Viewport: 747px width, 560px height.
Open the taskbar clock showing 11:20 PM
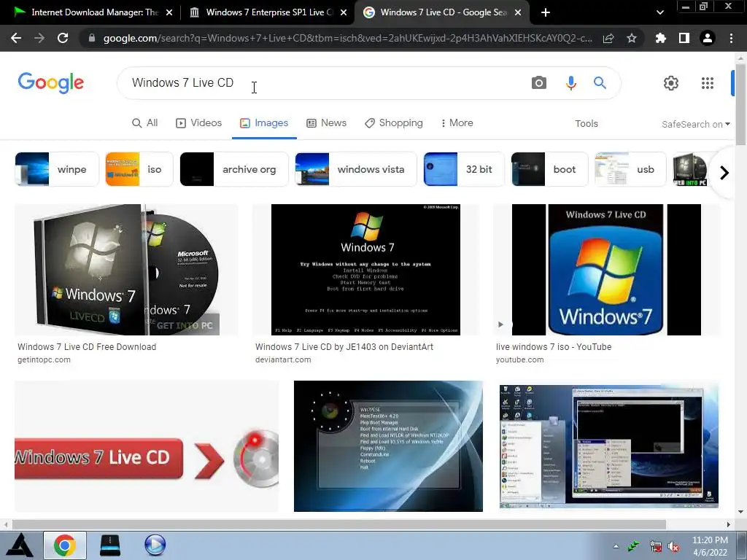tap(709, 546)
